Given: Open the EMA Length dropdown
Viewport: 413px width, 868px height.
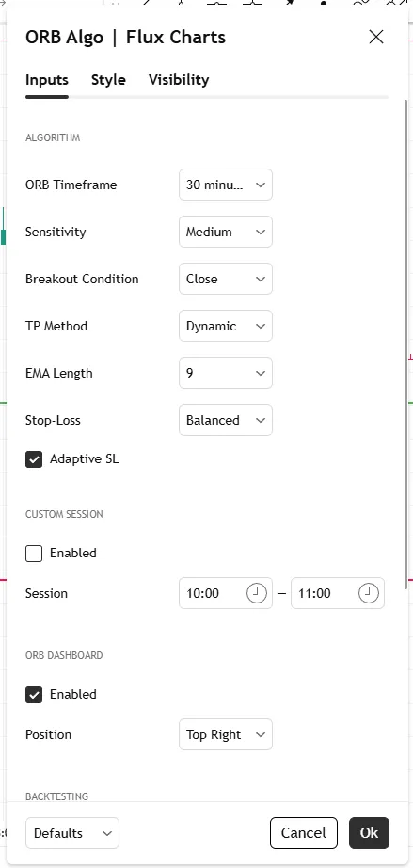Looking at the screenshot, I should 226,373.
